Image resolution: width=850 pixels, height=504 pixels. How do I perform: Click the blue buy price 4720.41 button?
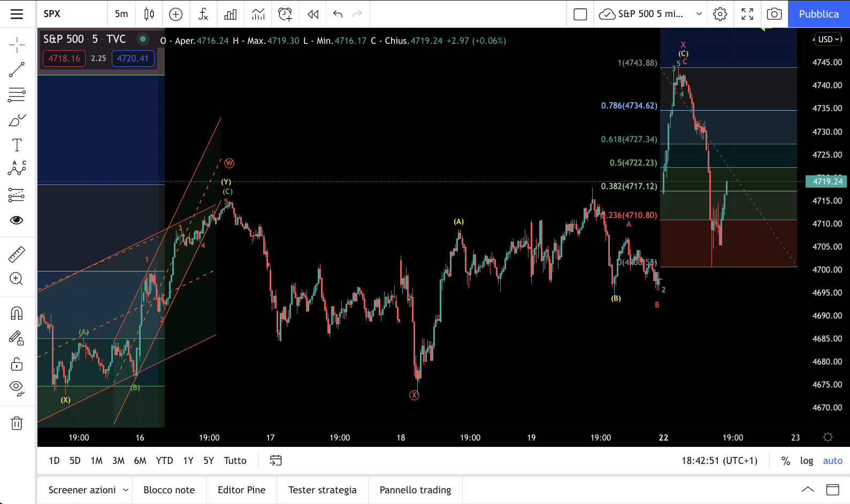pyautogui.click(x=133, y=58)
